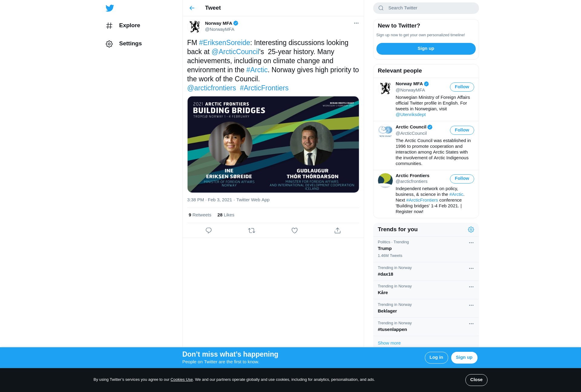Open Norway MFA profile avatar in tweet
Viewport: 581px width, 392px height.
[195, 27]
